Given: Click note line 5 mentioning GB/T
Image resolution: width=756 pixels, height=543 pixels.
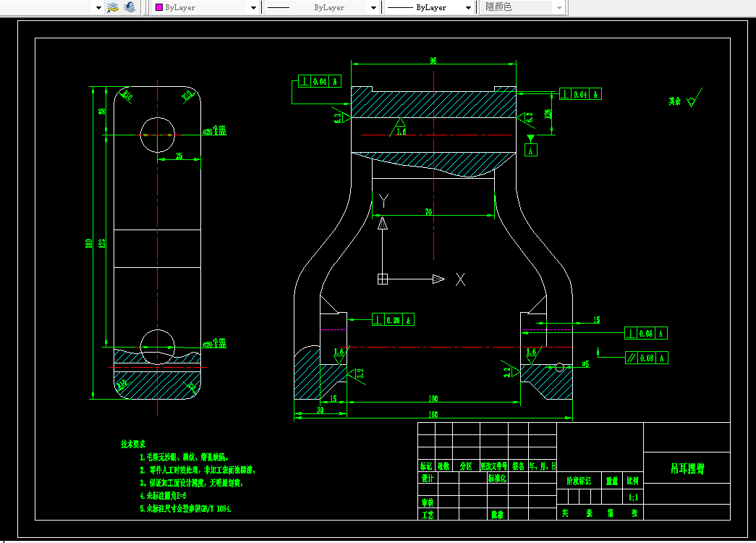Looking at the screenshot, I should (186, 509).
